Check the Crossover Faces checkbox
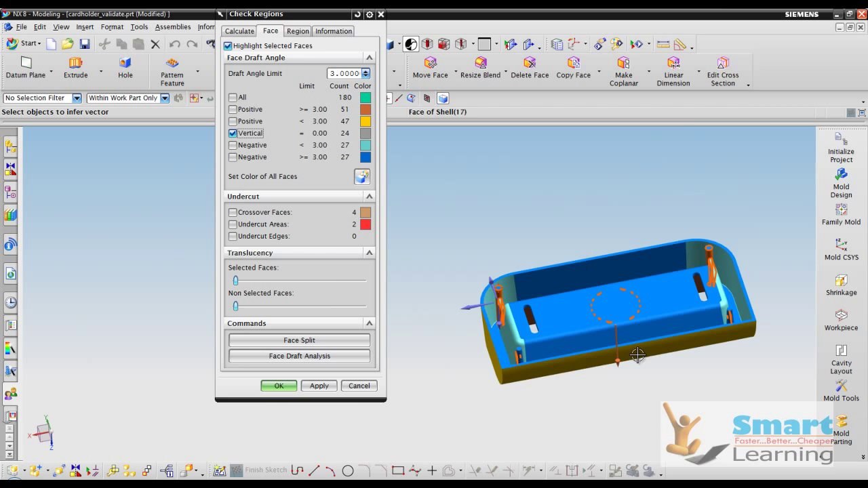 [x=233, y=213]
